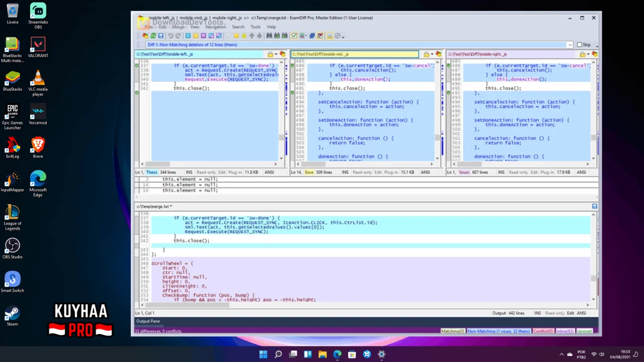
Task: Click the Output Pane tab
Action: (x=148, y=321)
